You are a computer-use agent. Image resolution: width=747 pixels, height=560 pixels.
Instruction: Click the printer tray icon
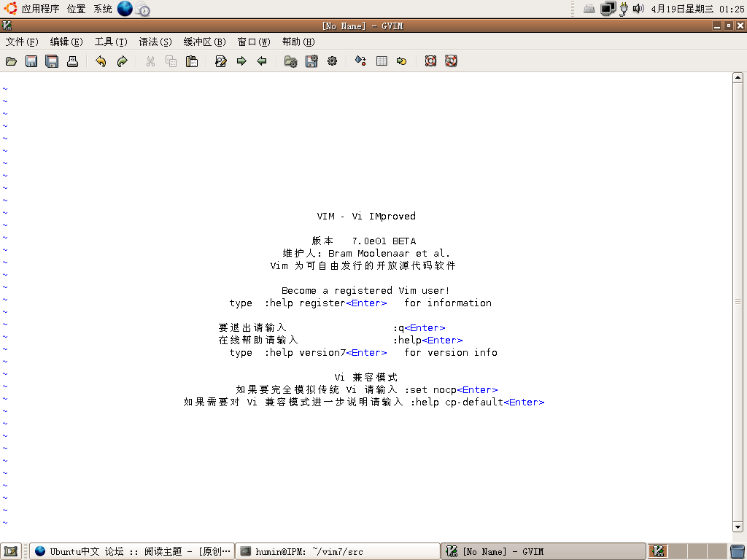[589, 9]
